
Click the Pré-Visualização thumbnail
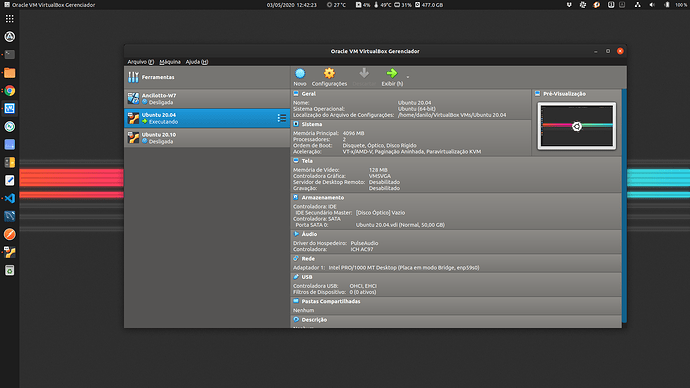click(576, 126)
